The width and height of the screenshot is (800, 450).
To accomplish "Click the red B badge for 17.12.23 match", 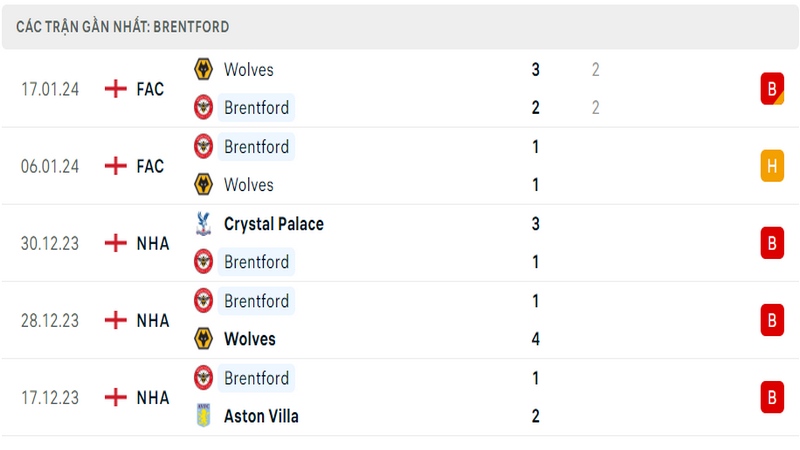I will 772,397.
